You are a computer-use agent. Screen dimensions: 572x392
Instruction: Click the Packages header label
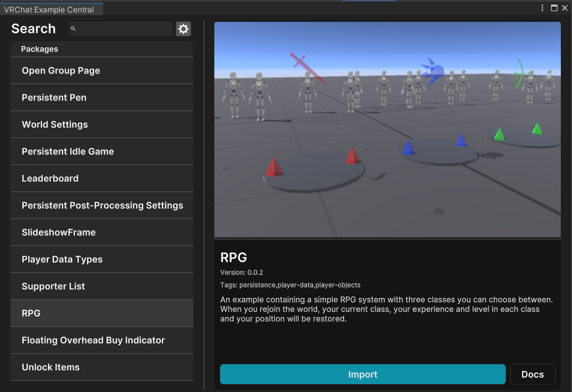pyautogui.click(x=39, y=49)
